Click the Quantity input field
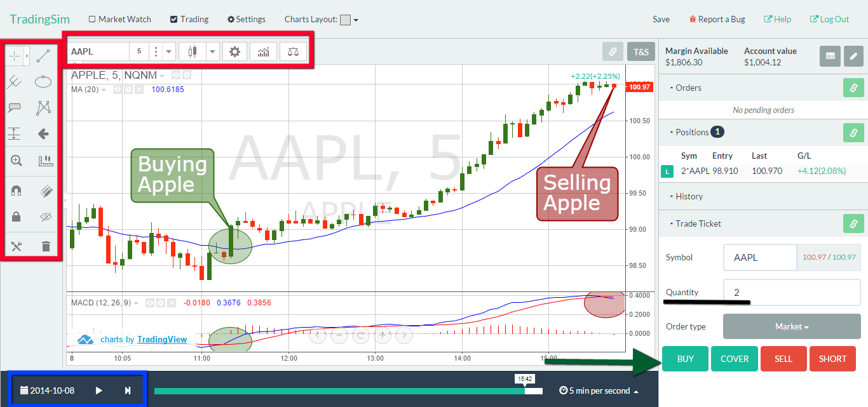The image size is (868, 407). point(791,292)
